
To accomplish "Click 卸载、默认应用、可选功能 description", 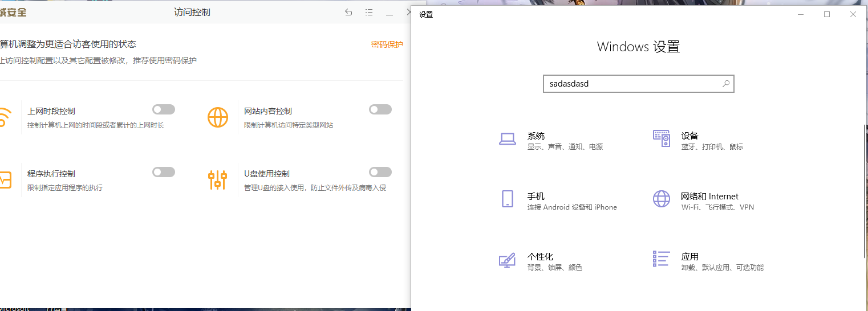I will click(723, 268).
